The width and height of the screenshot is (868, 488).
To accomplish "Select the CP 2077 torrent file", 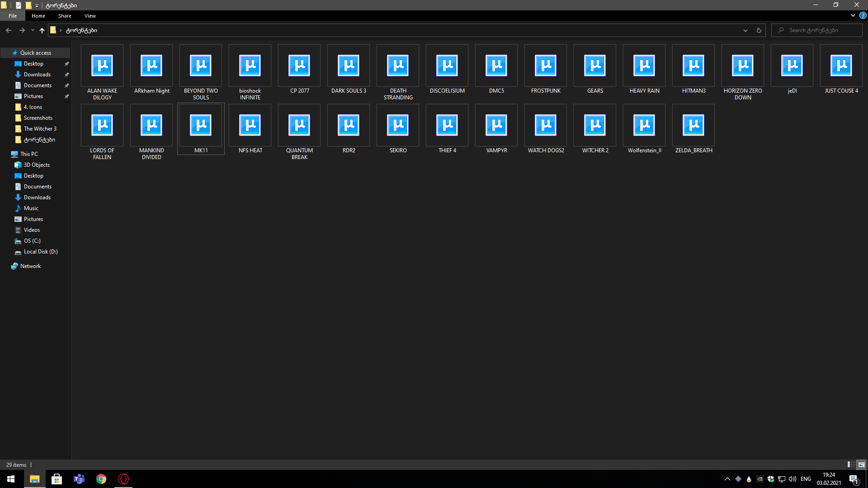I will (x=299, y=66).
